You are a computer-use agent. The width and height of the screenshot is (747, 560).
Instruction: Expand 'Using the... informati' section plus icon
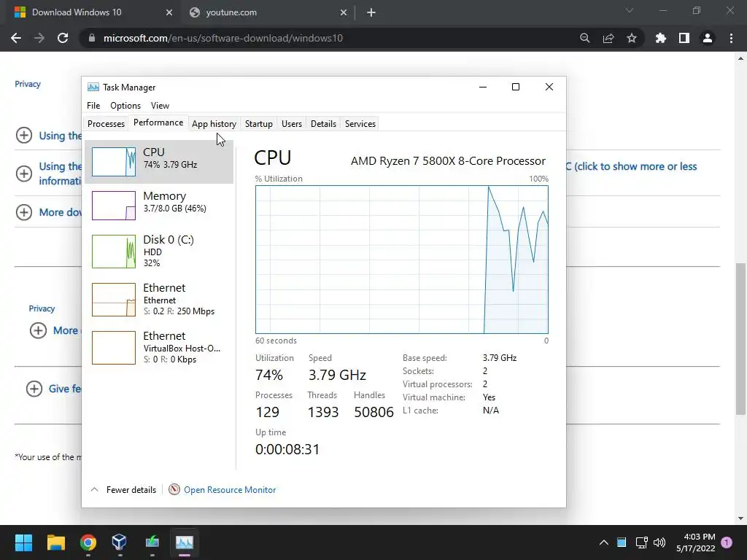click(24, 174)
